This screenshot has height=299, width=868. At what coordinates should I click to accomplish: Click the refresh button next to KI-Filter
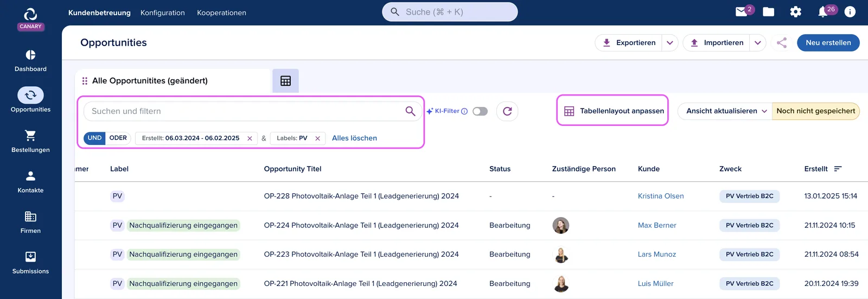tap(507, 111)
